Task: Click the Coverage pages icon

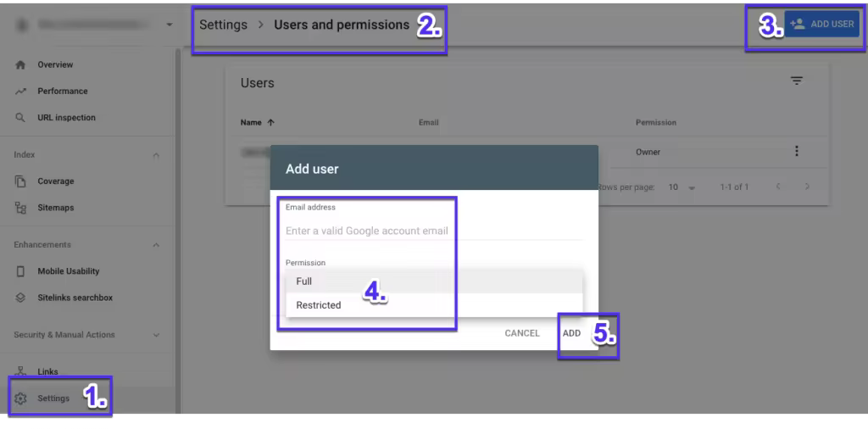Action: click(x=20, y=181)
